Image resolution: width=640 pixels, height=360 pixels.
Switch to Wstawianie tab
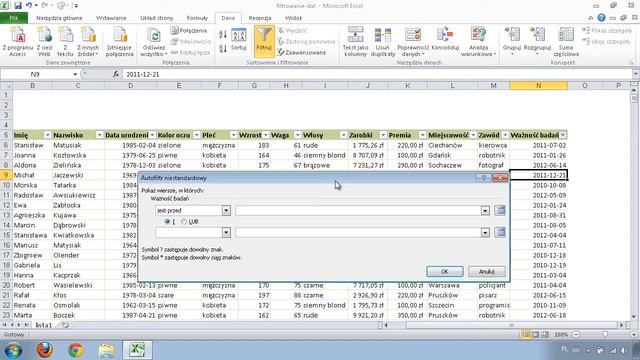[x=111, y=18]
